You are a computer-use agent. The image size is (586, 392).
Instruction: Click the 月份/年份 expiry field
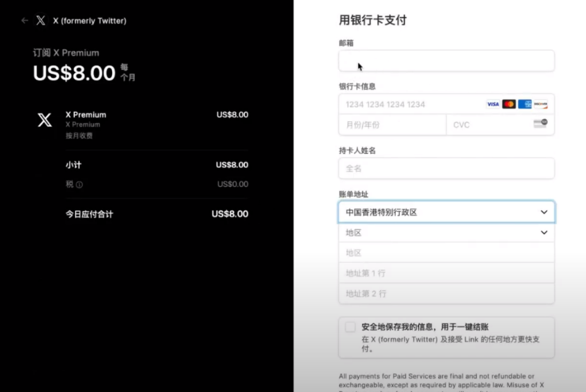click(x=392, y=125)
